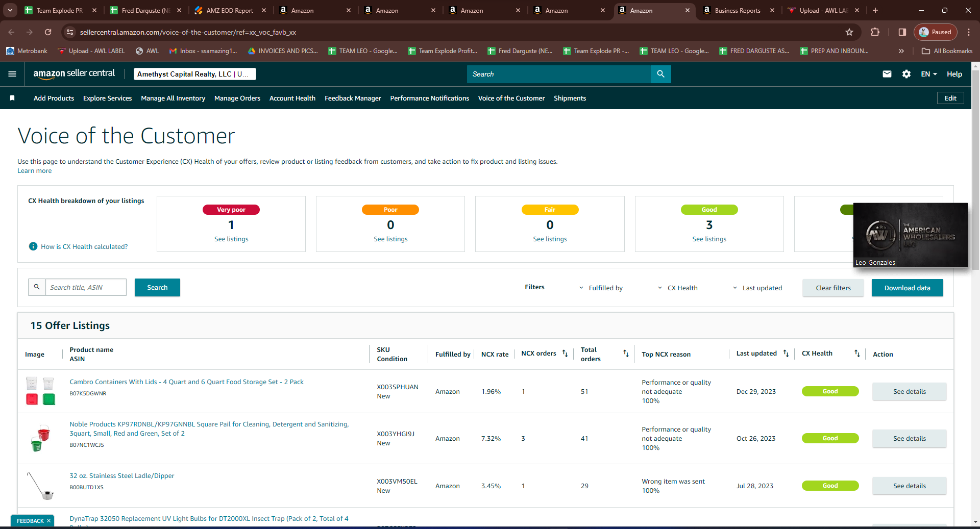The width and height of the screenshot is (980, 529).
Task: Open the tab search dropdown arrow
Action: pos(10,10)
